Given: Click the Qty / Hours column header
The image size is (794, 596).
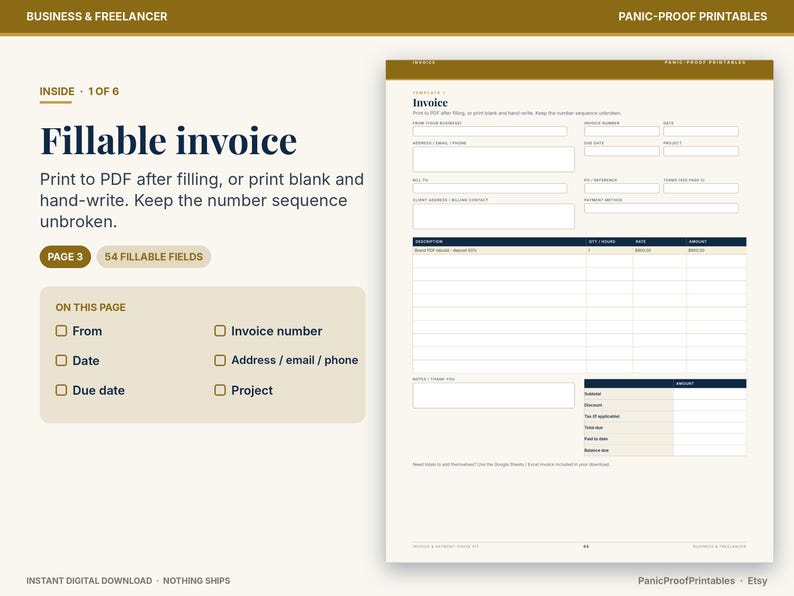Looking at the screenshot, I should (x=609, y=242).
